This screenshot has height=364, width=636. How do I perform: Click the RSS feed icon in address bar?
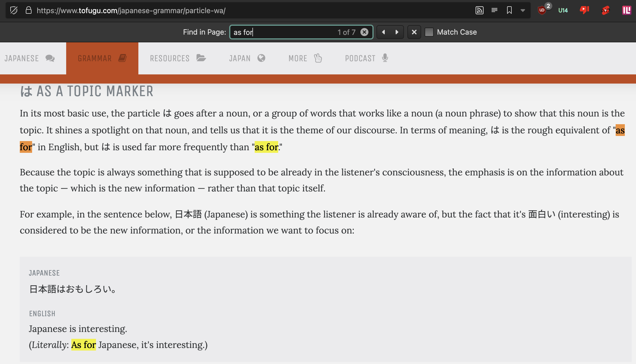(479, 11)
